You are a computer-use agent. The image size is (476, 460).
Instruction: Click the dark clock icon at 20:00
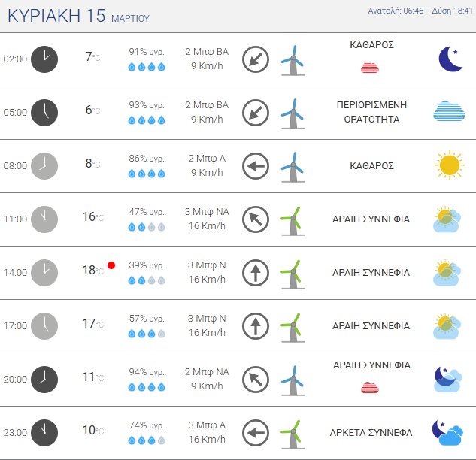(x=44, y=379)
